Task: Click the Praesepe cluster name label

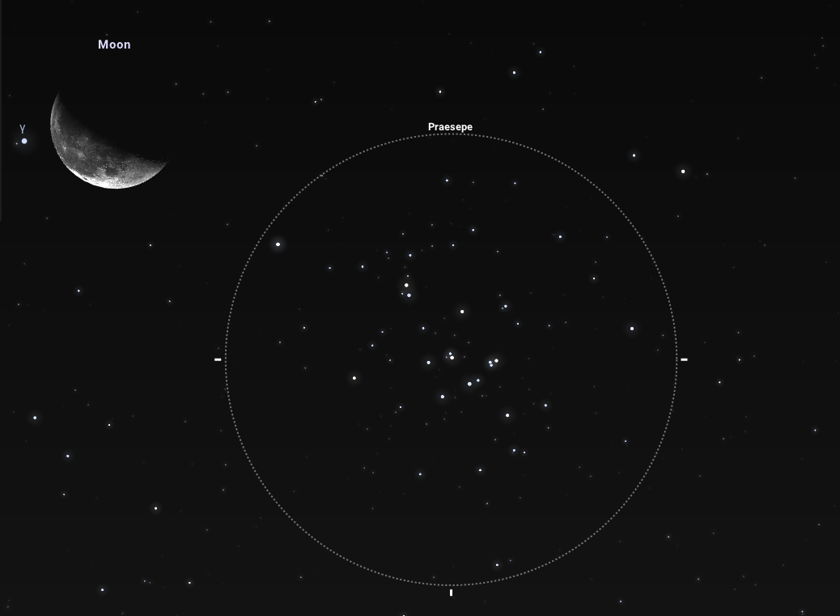Action: click(x=450, y=127)
